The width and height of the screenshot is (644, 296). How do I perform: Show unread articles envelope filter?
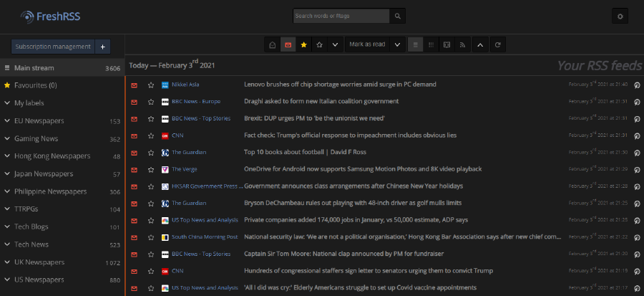[x=288, y=45]
